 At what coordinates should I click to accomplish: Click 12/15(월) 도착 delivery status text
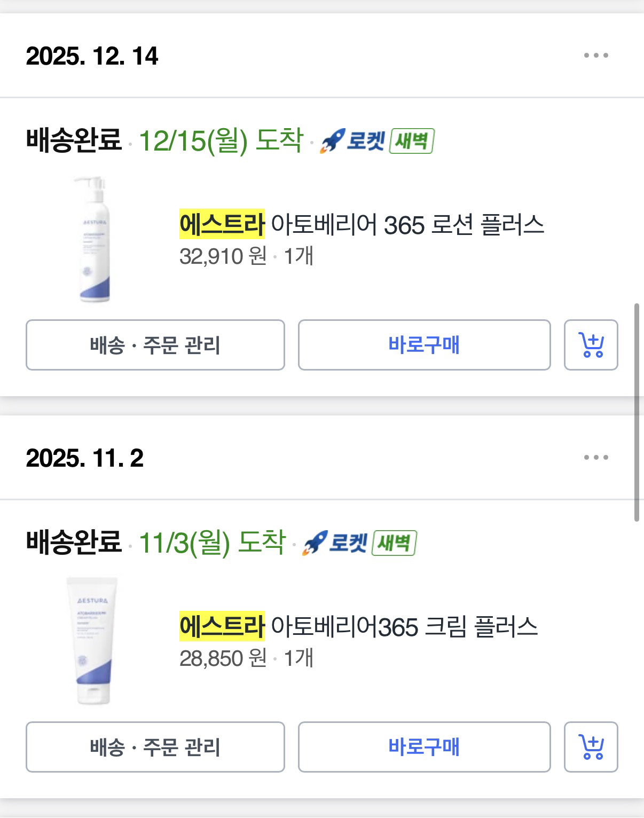(x=221, y=140)
